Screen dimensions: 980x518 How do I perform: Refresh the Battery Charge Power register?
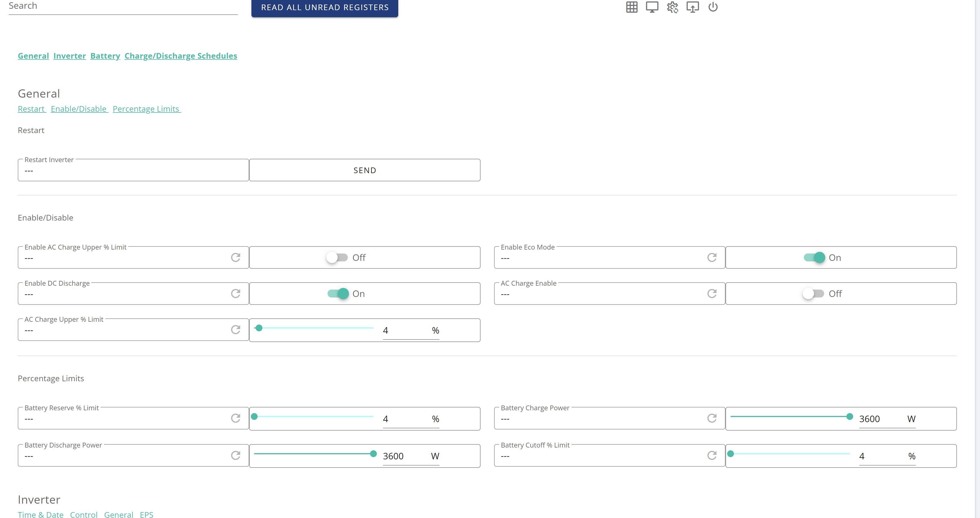(712, 418)
